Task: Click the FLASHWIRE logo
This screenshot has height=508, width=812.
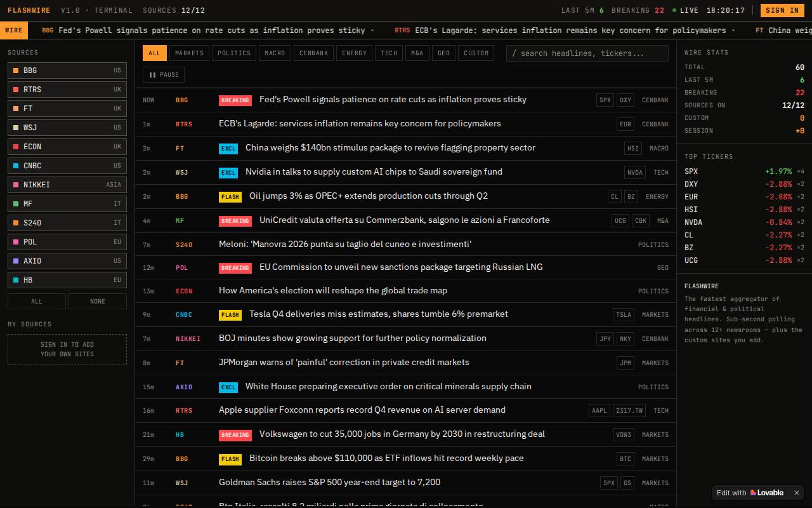Action: 29,10
